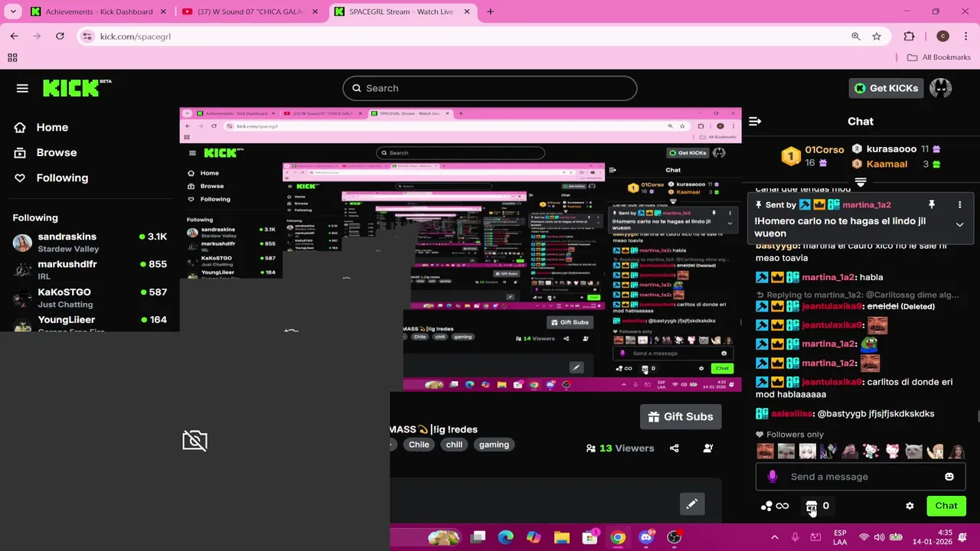Open pinned message three-dot options
This screenshot has width=980, height=551.
[x=959, y=205]
